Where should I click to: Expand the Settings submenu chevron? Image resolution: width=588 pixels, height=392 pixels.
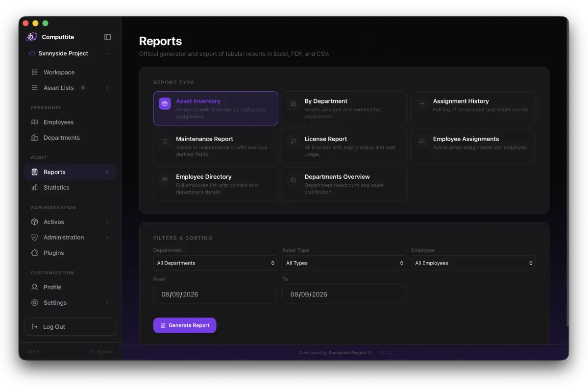[107, 303]
